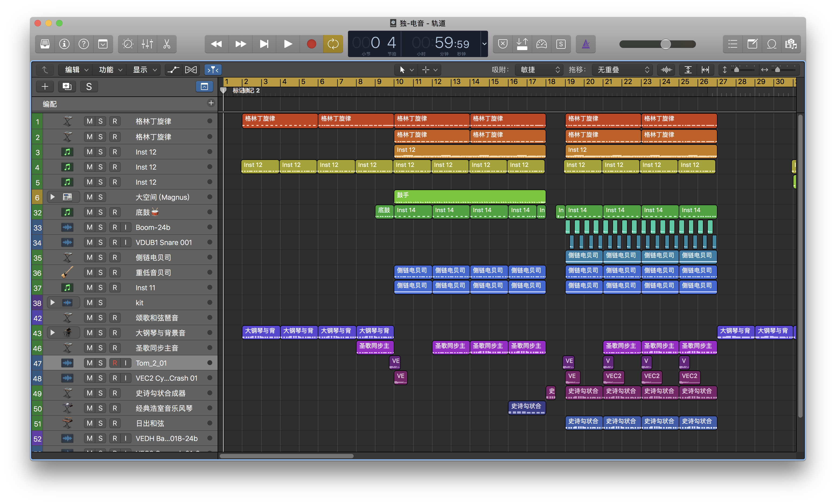
Task: Click the duplicate track button
Action: click(67, 87)
